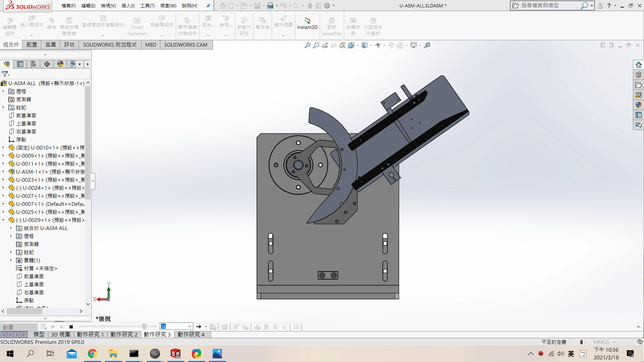Open the FeatureManager design tree tab
The height and width of the screenshot is (362, 644).
pyautogui.click(x=7, y=64)
